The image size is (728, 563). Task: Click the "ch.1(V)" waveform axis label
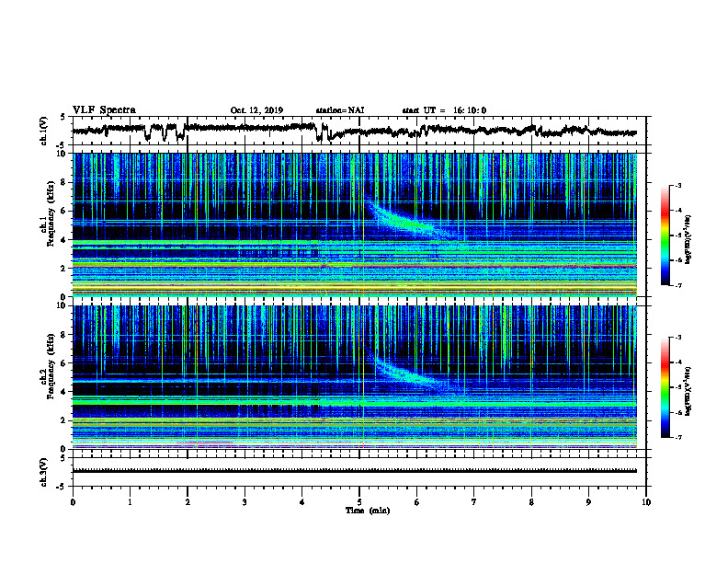tap(44, 131)
